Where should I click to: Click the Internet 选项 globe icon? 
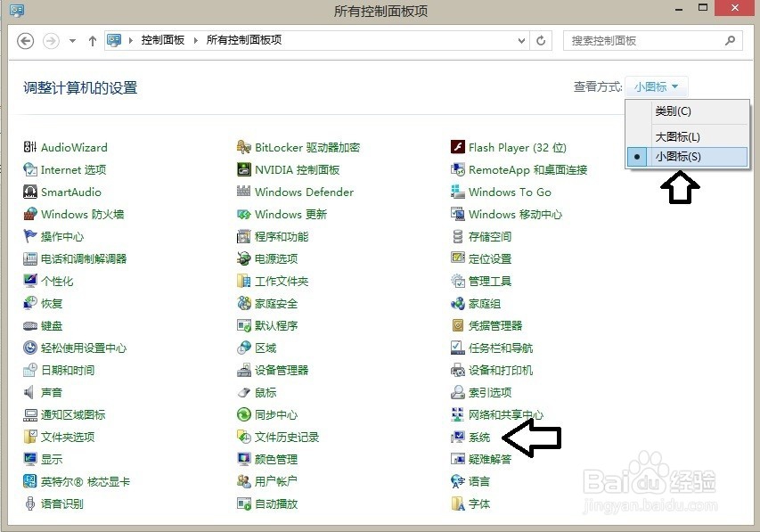point(30,169)
